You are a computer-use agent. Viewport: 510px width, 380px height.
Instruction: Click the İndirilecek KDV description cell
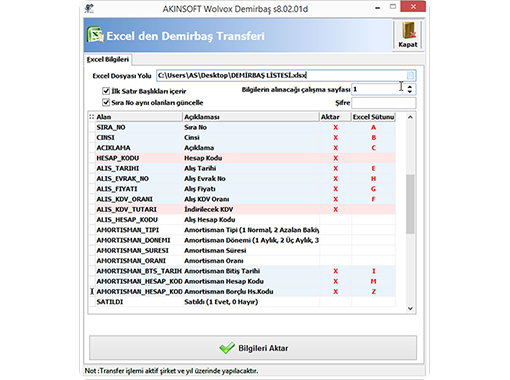click(251, 209)
